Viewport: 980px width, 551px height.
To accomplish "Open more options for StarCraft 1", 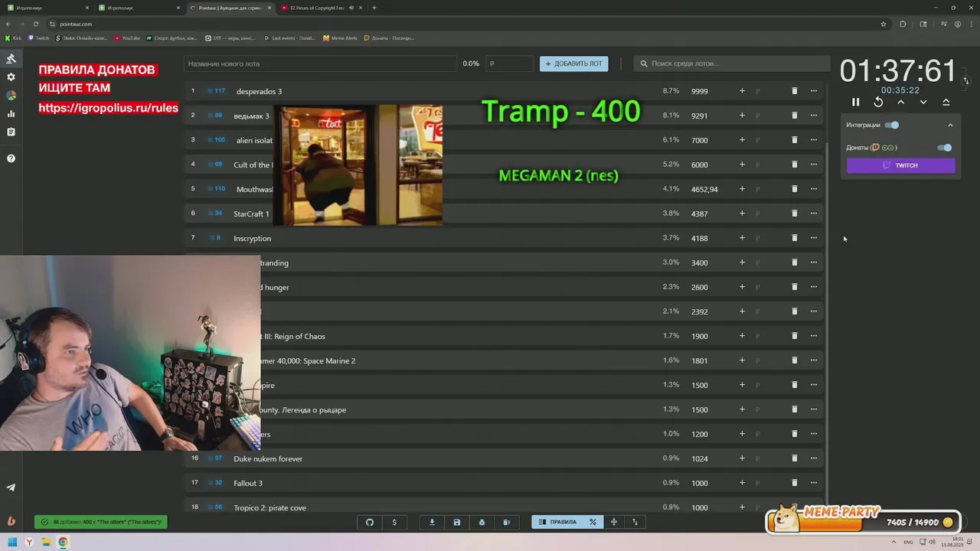I will coord(813,214).
